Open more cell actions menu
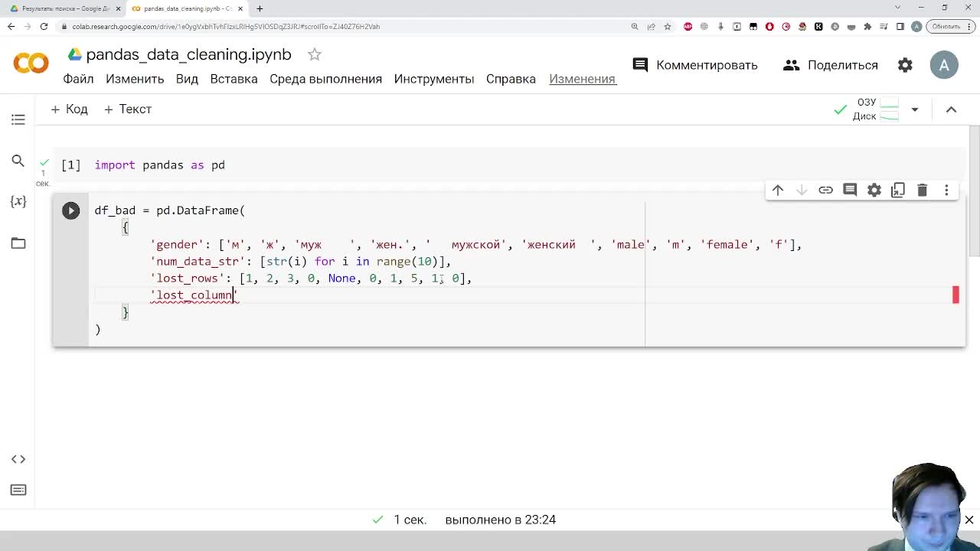The height and width of the screenshot is (551, 980). click(946, 190)
